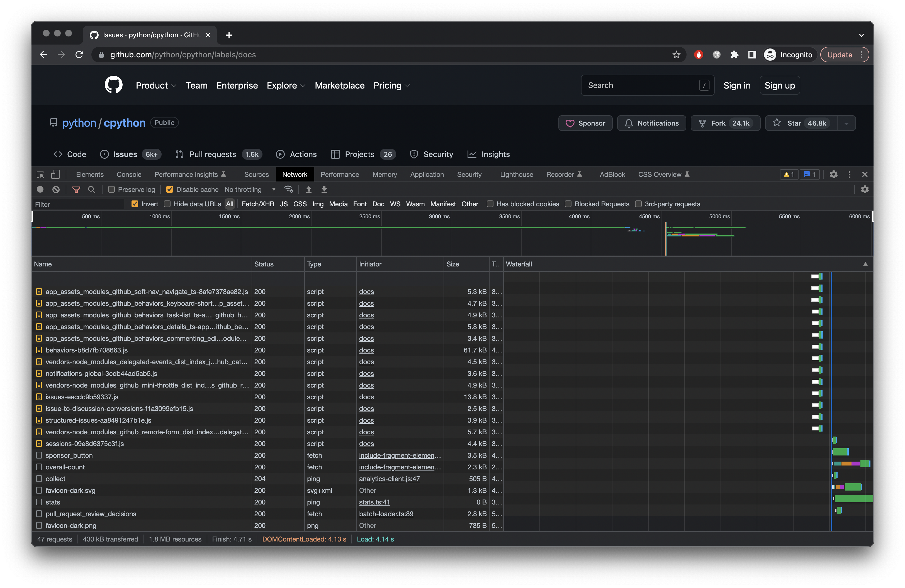
Task: Open a new browser tab with plus
Action: tap(229, 35)
